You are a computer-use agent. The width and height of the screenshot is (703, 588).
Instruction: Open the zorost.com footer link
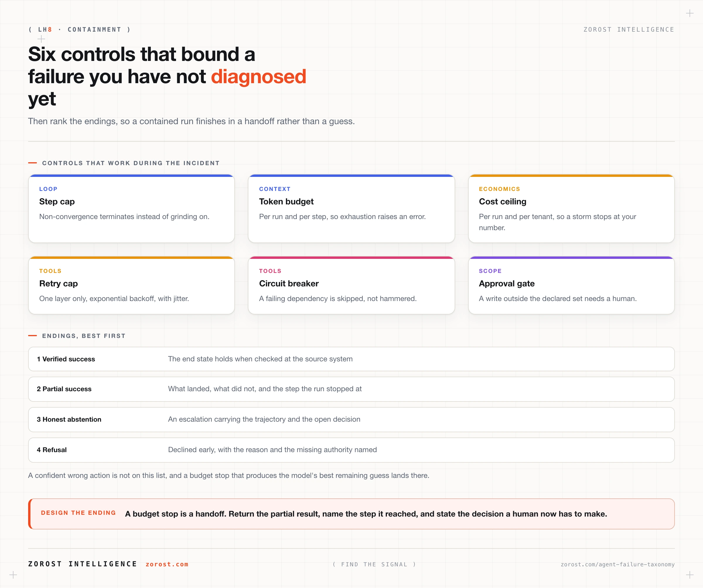tap(167, 564)
